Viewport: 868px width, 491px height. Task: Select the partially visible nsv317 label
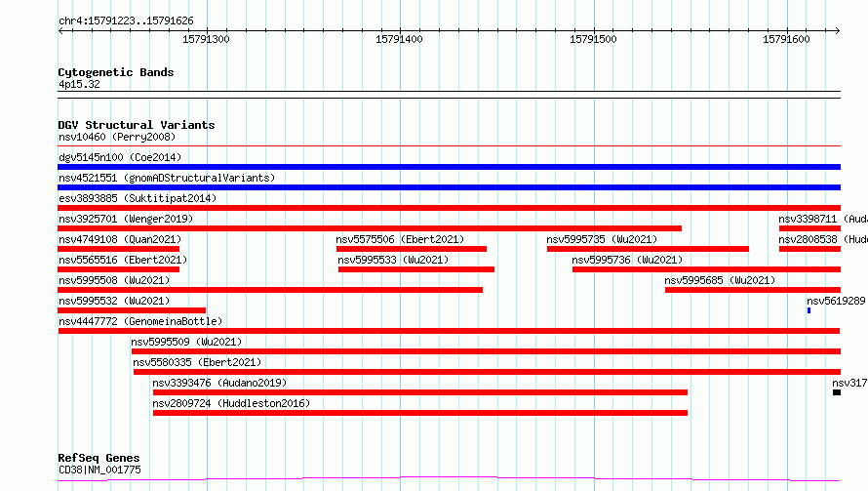pos(849,383)
